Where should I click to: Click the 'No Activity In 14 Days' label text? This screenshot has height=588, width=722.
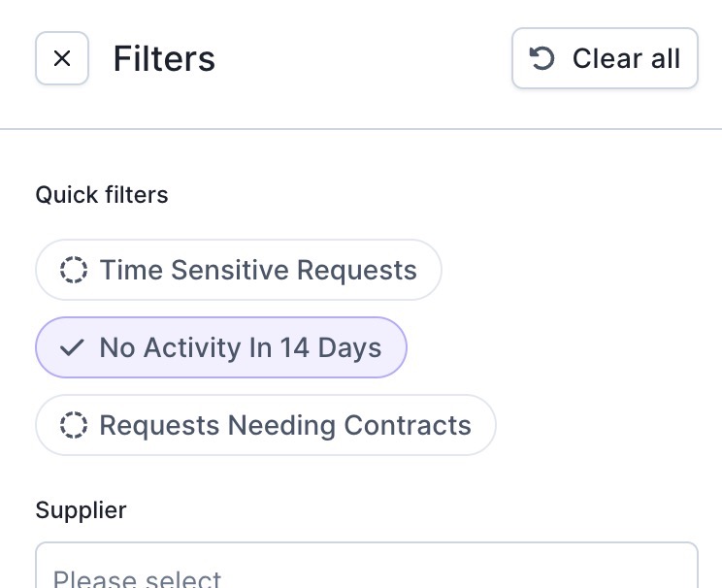coord(241,347)
